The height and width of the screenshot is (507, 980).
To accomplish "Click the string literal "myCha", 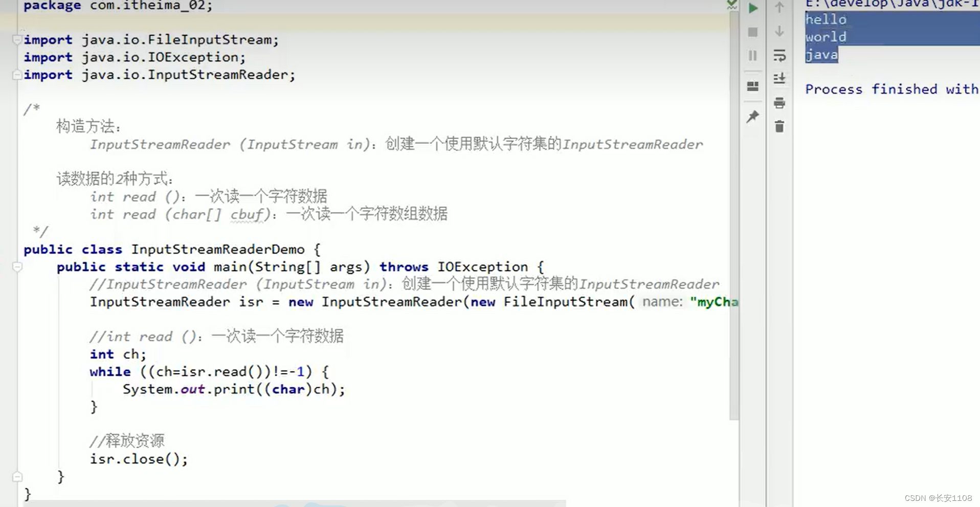I will pos(714,302).
